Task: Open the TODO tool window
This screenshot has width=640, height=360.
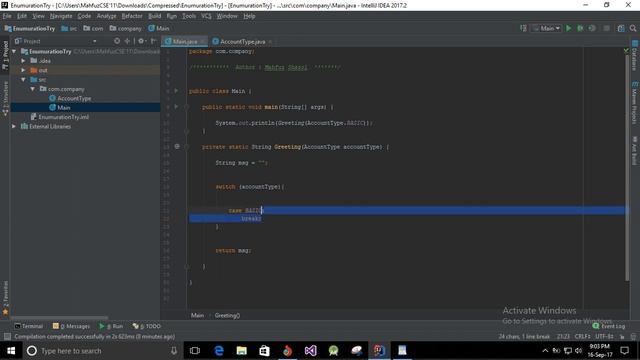Action: 147,326
